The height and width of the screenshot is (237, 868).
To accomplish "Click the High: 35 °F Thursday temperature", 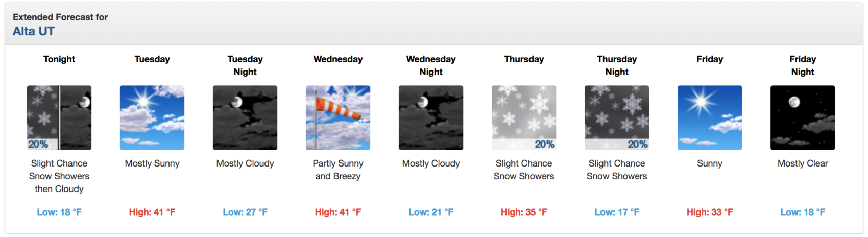I will tap(524, 212).
